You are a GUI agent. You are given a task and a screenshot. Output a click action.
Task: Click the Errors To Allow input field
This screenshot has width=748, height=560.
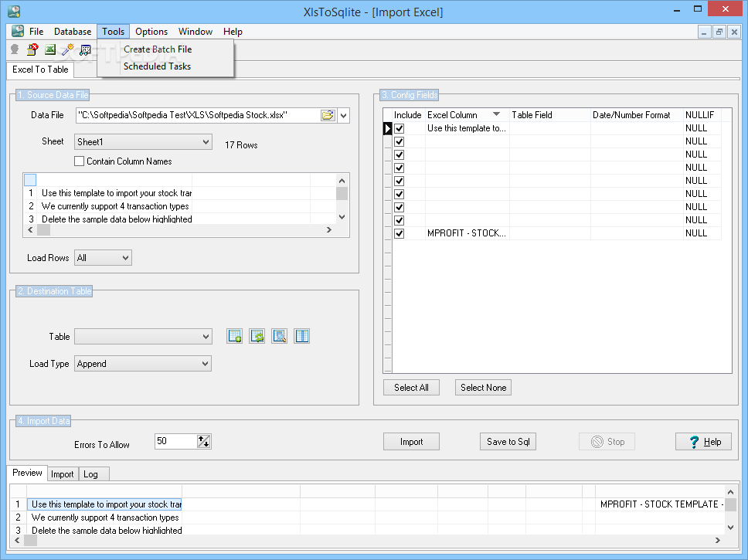coord(176,441)
